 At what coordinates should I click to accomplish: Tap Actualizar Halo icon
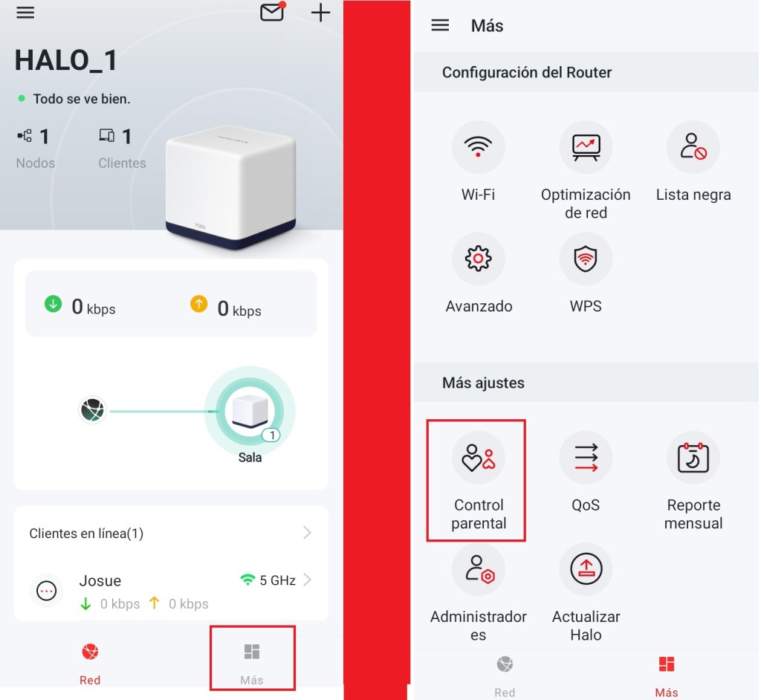586,569
